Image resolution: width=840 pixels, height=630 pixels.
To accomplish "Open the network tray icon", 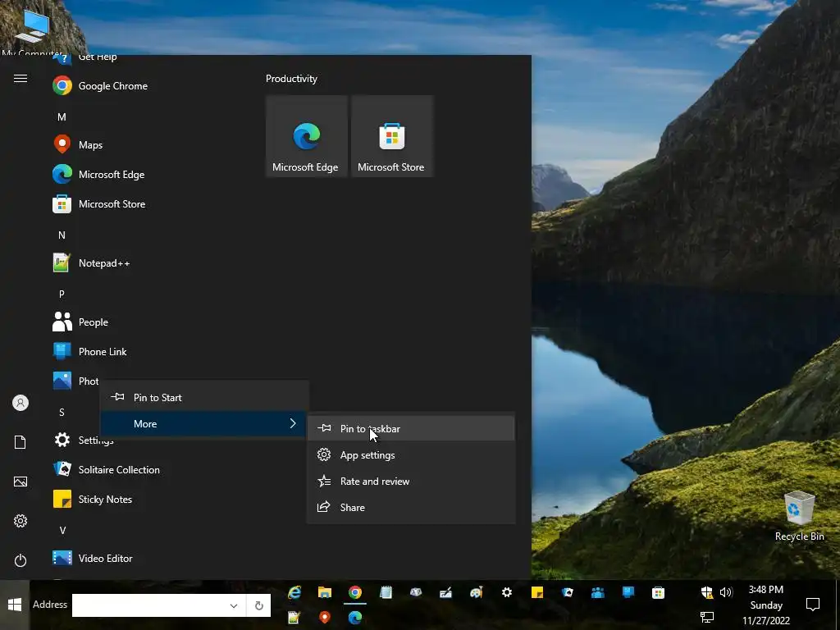I will (x=707, y=617).
